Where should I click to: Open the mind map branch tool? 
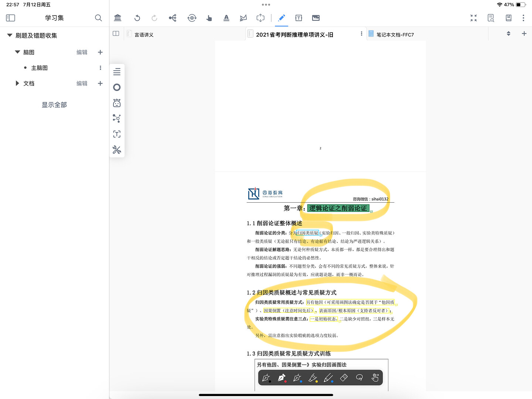173,18
